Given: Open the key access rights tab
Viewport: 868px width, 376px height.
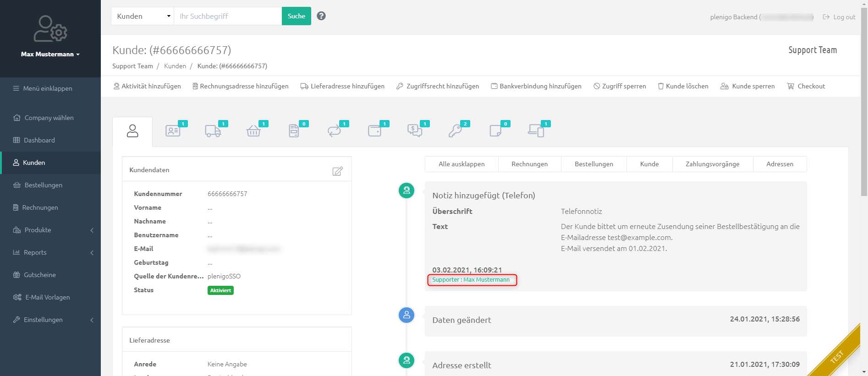Looking at the screenshot, I should [x=455, y=131].
